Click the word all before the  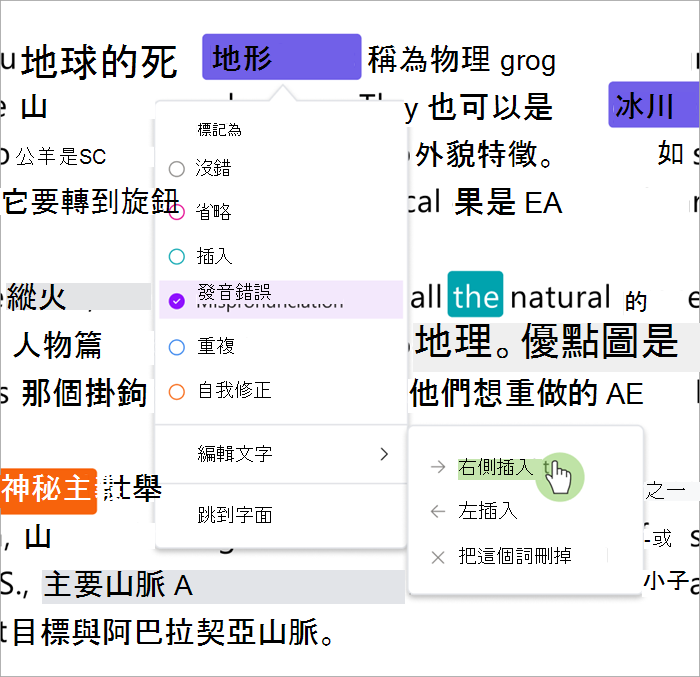(x=426, y=297)
